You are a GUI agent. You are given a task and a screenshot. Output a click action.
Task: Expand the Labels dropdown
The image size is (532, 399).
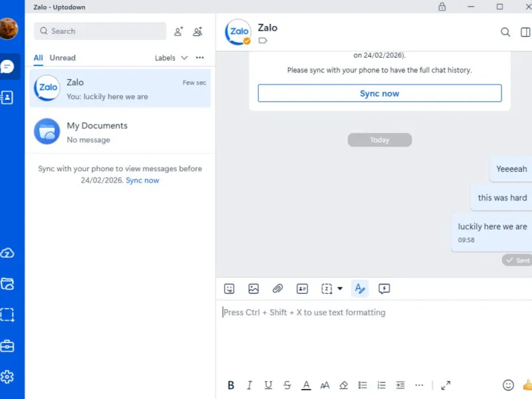171,58
